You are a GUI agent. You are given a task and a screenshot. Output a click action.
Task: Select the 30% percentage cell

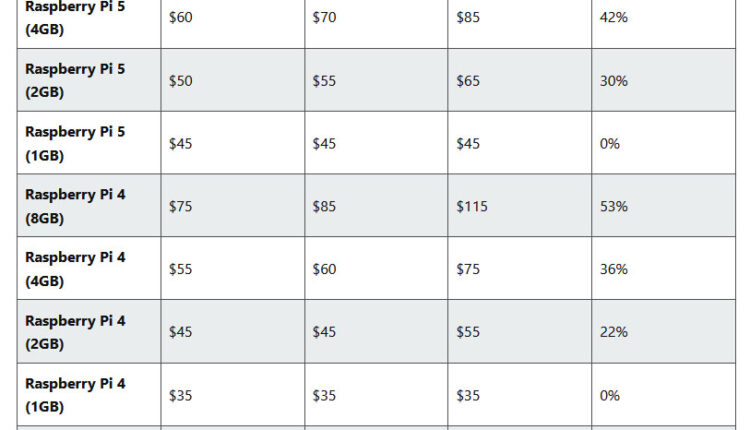coord(614,81)
